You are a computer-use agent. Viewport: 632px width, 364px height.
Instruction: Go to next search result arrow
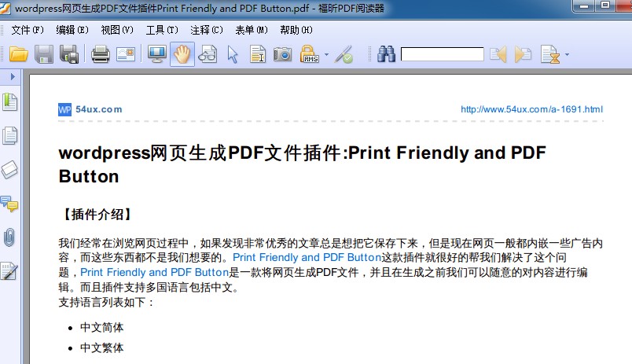click(x=523, y=54)
